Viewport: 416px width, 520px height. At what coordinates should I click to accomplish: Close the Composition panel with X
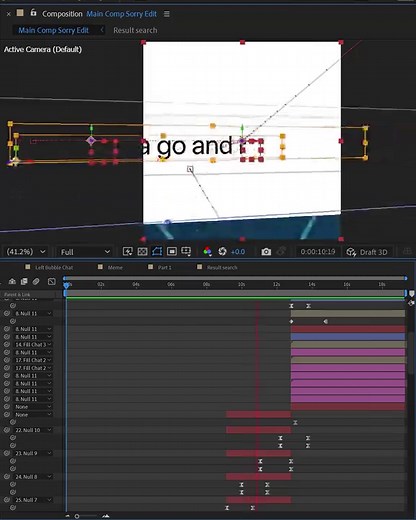pyautogui.click(x=9, y=14)
